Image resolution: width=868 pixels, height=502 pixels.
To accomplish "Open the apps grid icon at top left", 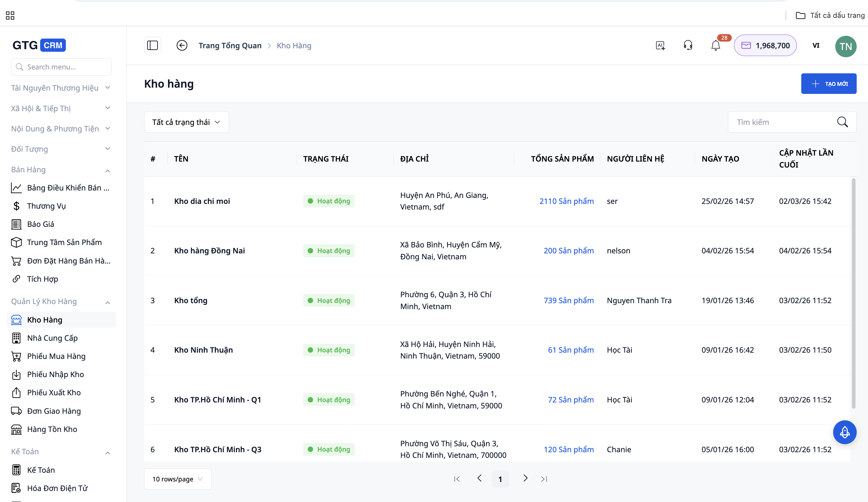I will pos(10,15).
